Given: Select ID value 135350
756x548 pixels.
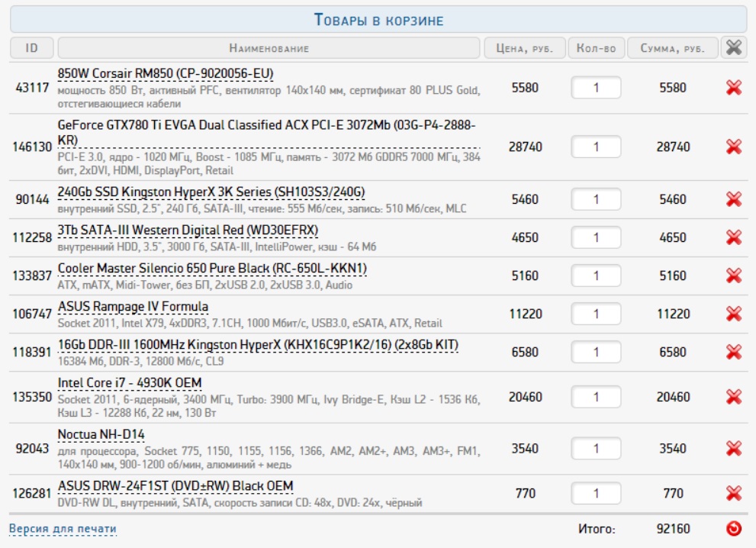Looking at the screenshot, I should pyautogui.click(x=32, y=397).
